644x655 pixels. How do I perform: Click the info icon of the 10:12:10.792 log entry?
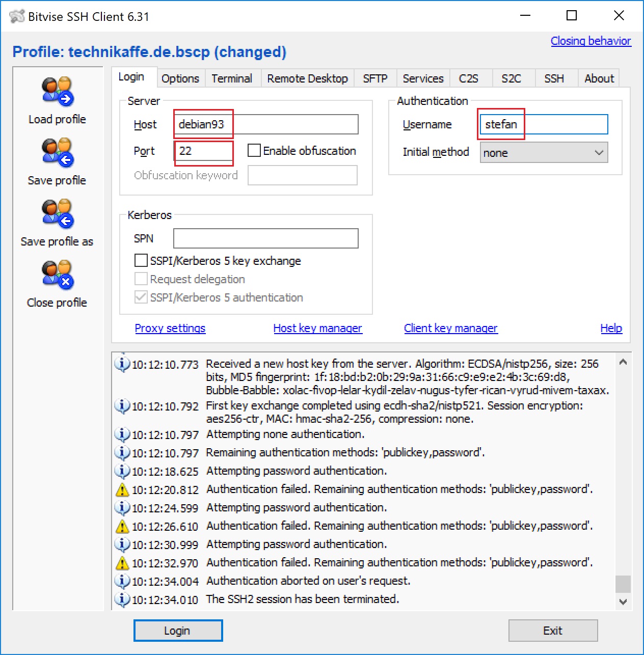(x=122, y=406)
